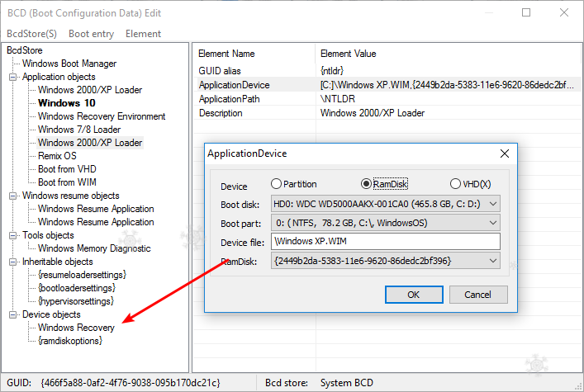The image size is (584, 392).
Task: Click the Windows 2000/XP Loader description value
Action: [373, 113]
